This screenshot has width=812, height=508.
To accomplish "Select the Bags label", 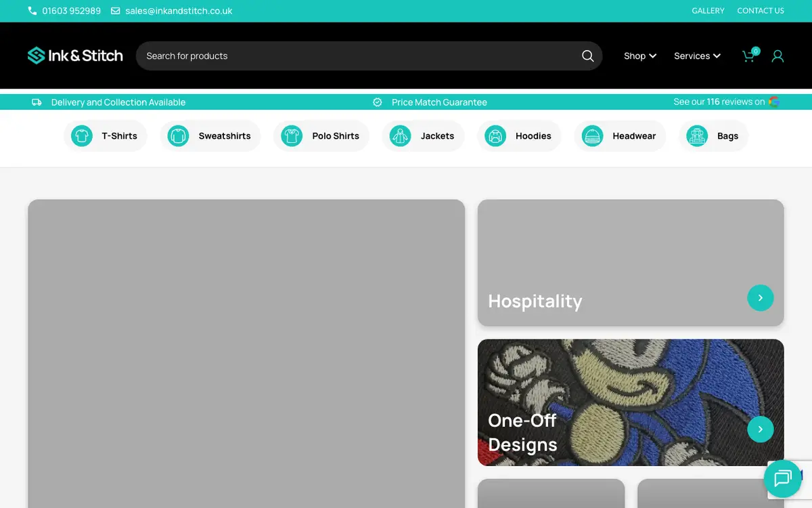I will (x=727, y=136).
